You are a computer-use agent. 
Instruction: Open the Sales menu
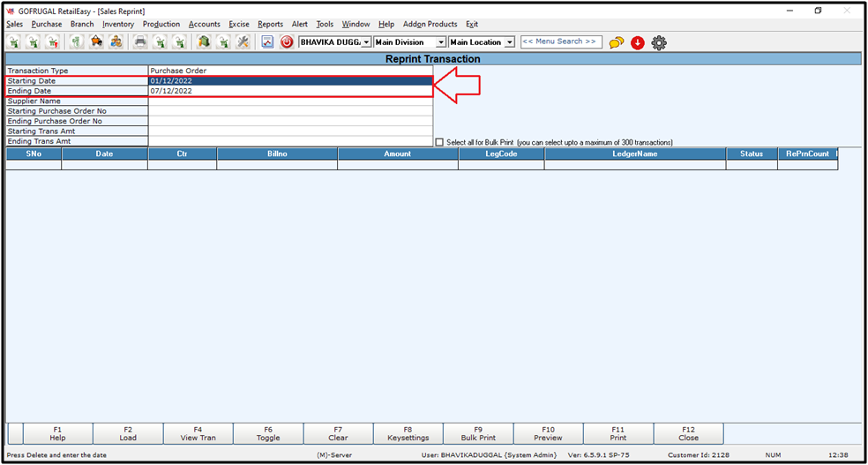(15, 25)
